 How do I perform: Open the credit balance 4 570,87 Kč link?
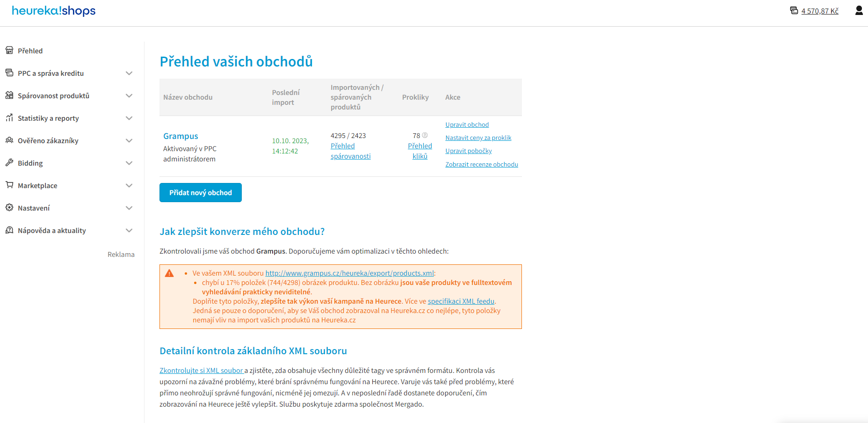pos(819,11)
